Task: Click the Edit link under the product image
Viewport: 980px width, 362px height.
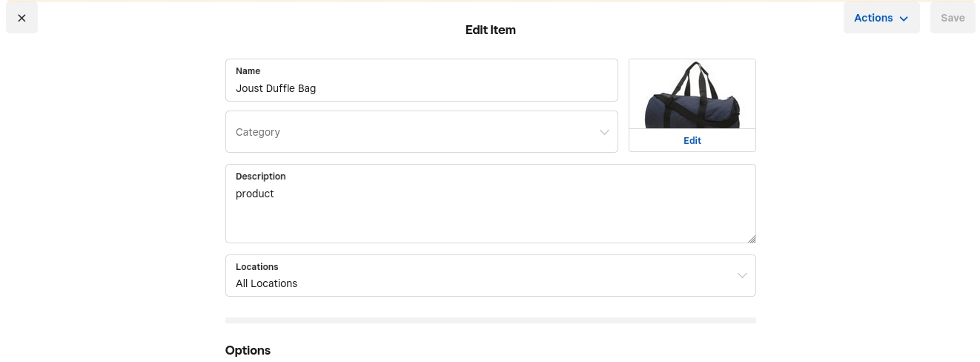Action: [x=692, y=140]
